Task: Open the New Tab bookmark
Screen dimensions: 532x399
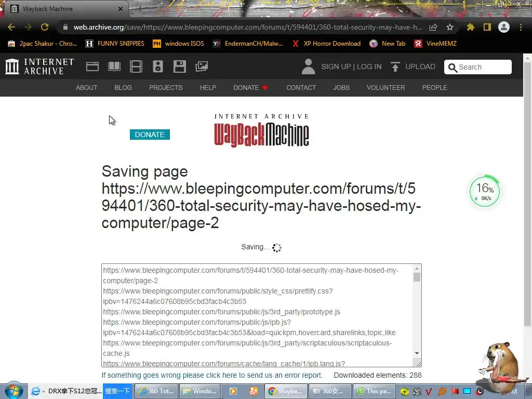Action: tap(388, 44)
